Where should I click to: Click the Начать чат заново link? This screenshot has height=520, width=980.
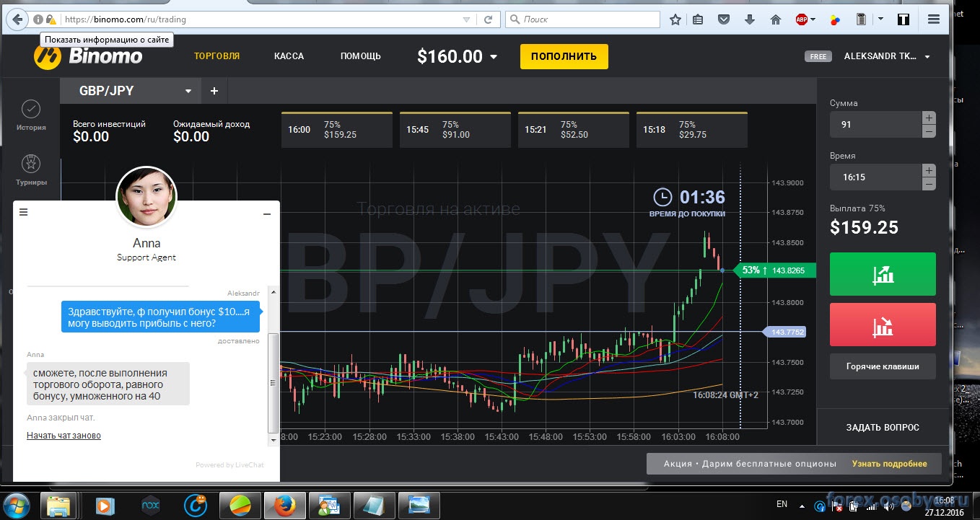pos(64,436)
